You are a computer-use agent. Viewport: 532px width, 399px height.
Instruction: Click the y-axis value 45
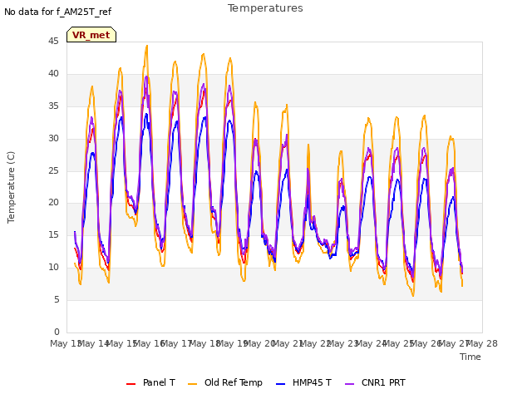pyautogui.click(x=53, y=42)
